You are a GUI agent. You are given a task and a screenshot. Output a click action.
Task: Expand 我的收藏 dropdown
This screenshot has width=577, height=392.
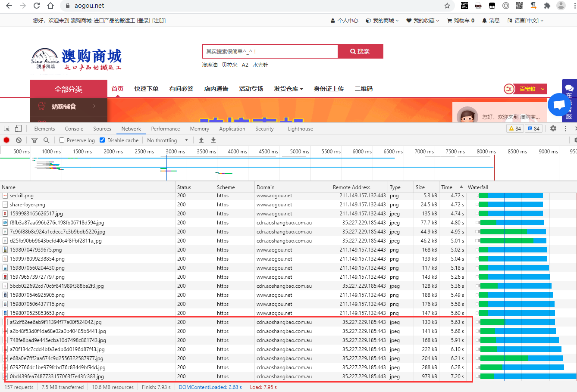pyautogui.click(x=423, y=20)
